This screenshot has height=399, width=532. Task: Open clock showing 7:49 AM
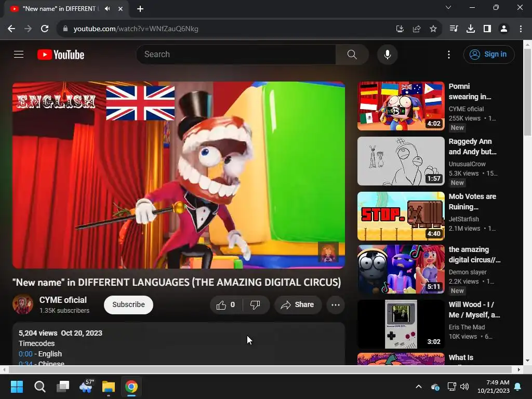[x=494, y=387]
